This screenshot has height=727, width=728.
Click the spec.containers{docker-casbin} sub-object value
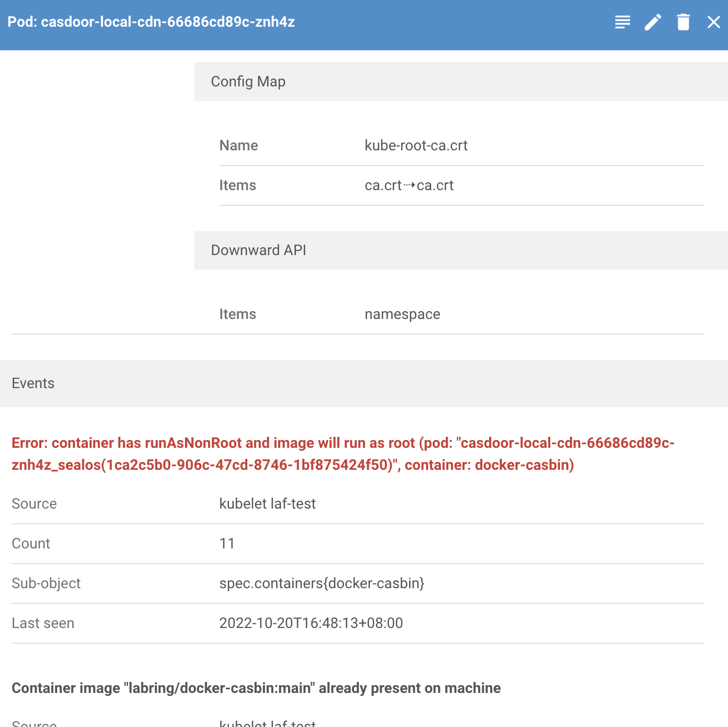tap(322, 583)
